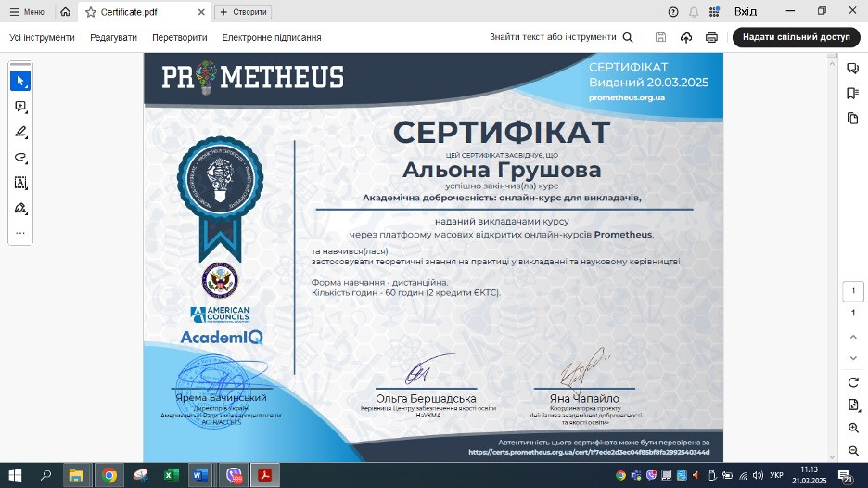This screenshot has width=868, height=488.
Task: Click Надати спільний доступ button
Action: pyautogui.click(x=796, y=37)
